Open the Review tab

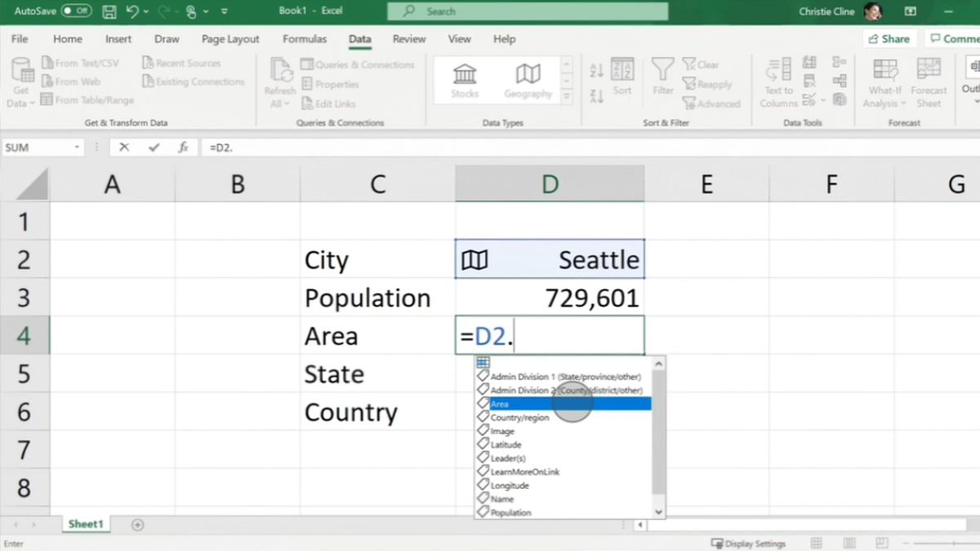(409, 38)
